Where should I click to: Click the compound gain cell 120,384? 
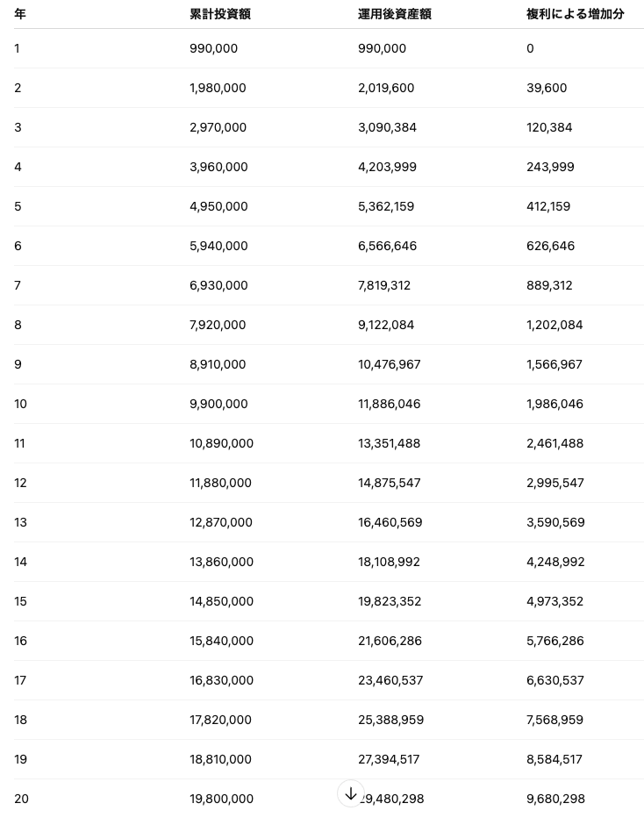point(549,127)
